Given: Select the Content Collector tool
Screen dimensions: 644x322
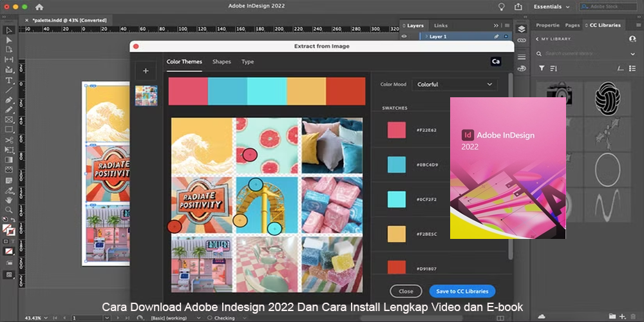Looking at the screenshot, I should [8, 70].
